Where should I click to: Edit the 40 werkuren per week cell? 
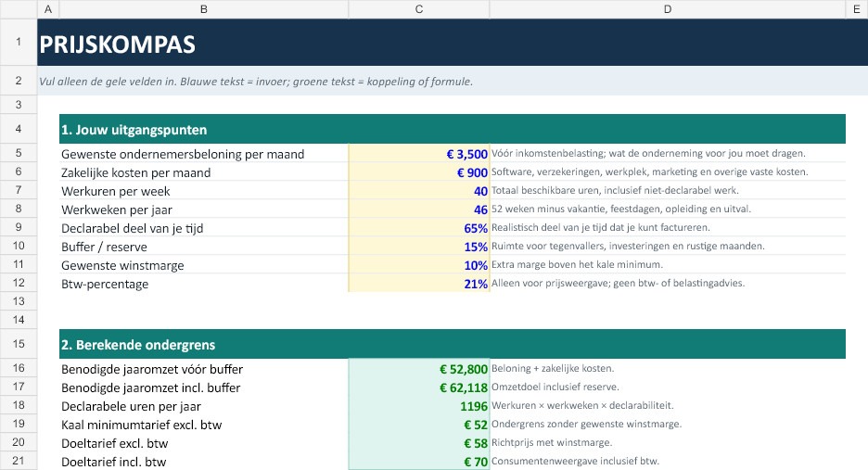click(419, 190)
